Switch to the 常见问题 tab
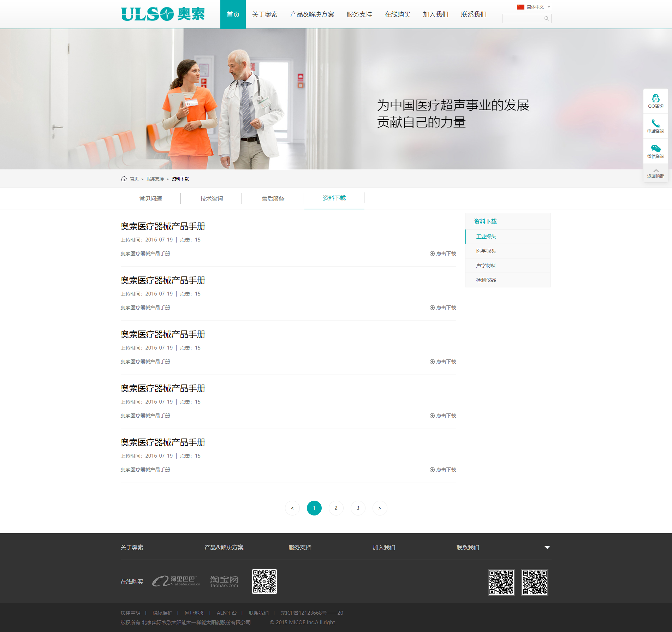 pyautogui.click(x=150, y=198)
